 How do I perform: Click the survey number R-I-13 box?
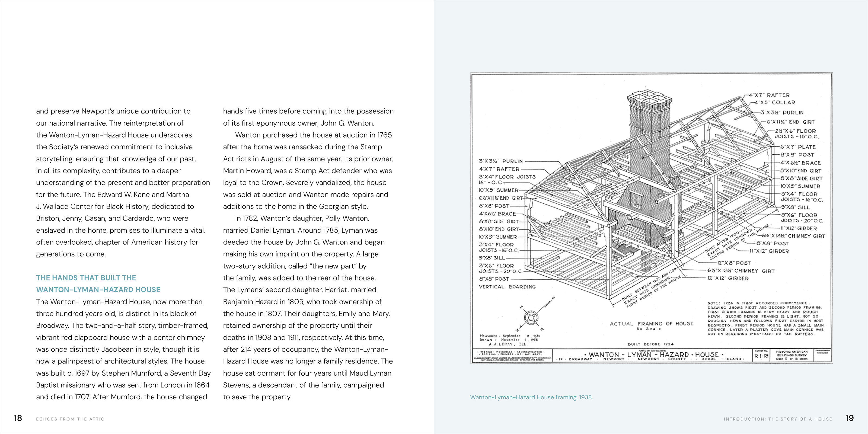761,356
